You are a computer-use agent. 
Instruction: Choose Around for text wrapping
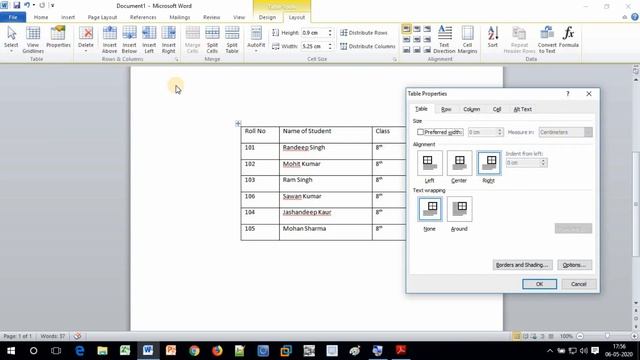(x=459, y=209)
